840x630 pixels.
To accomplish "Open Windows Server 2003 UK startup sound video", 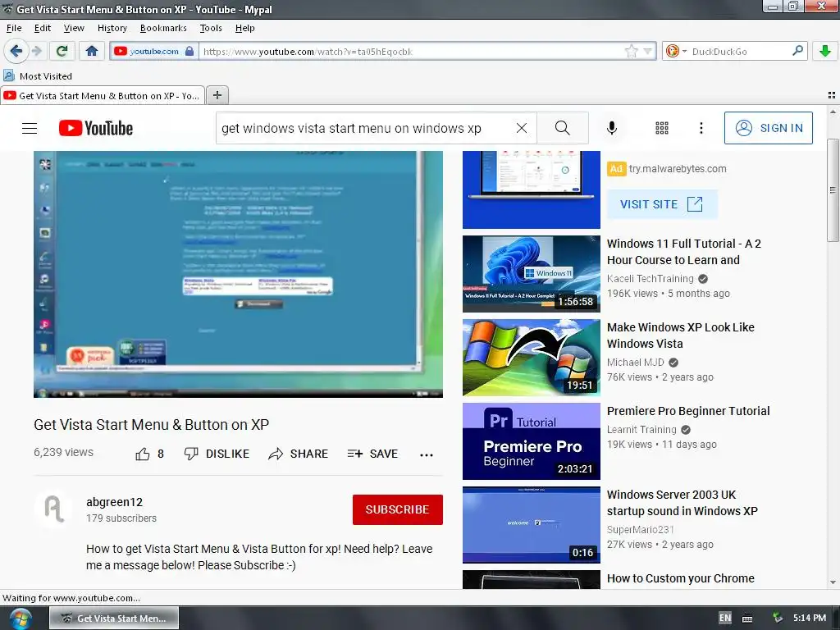I will [x=682, y=503].
